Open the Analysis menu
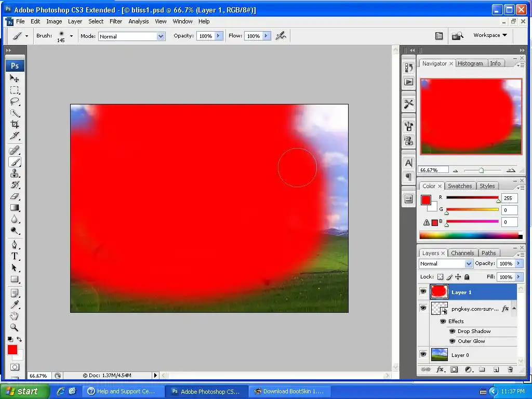 [138, 21]
